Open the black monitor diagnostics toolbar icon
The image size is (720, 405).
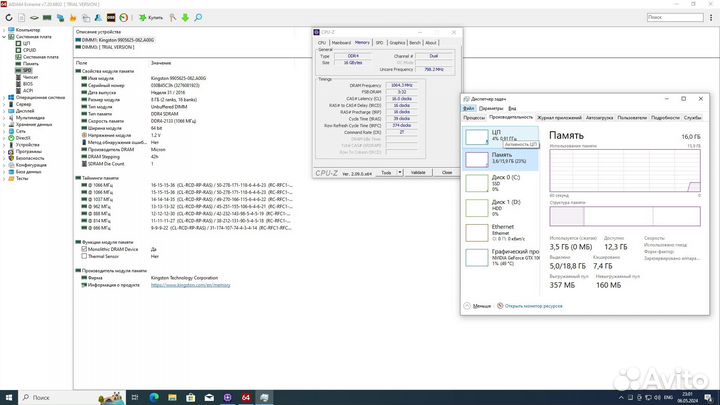[111, 17]
